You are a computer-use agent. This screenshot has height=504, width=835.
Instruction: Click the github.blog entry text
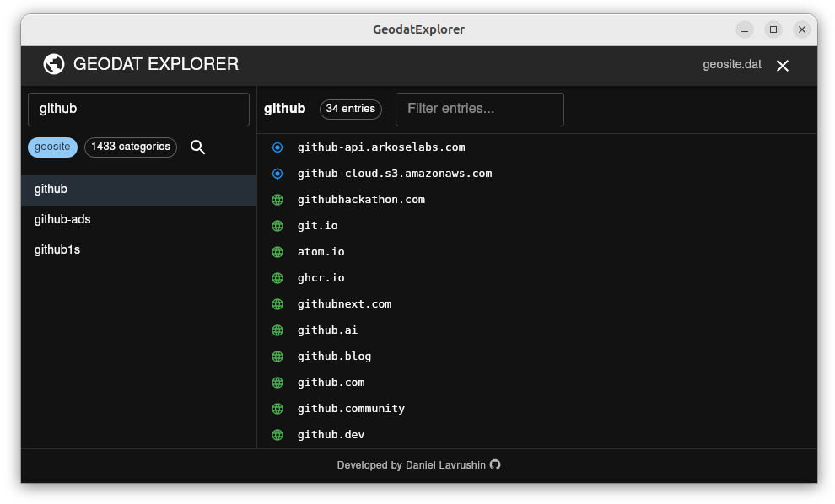[x=335, y=356]
